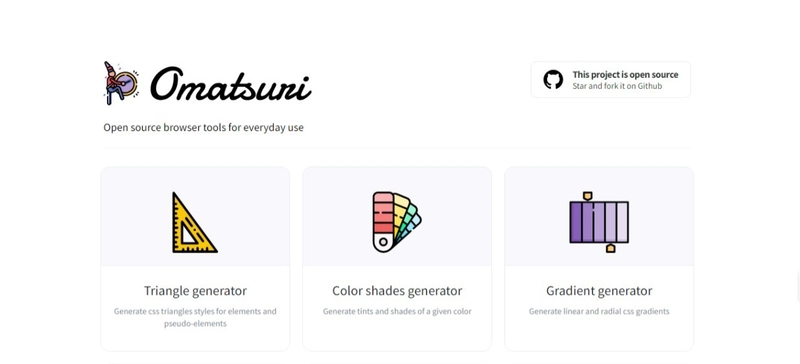Click the scrollbar at right edge

(x=798, y=286)
